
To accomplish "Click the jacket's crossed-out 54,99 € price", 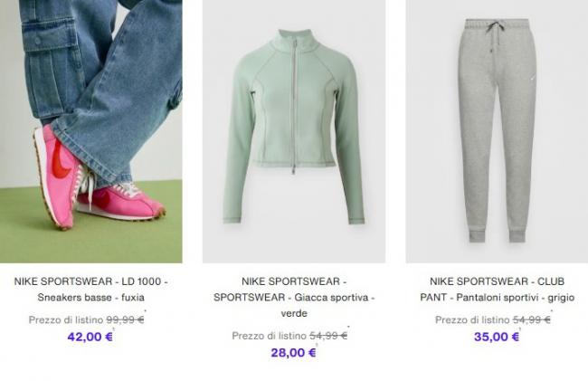I will (328, 336).
